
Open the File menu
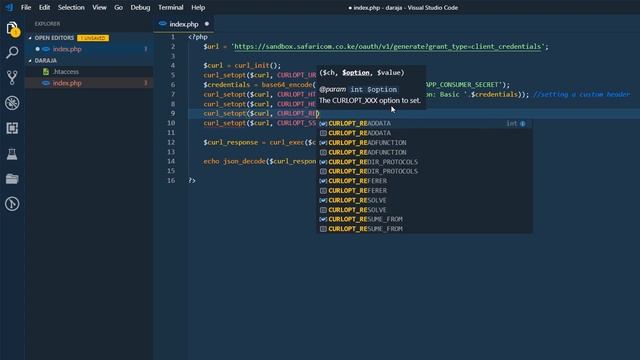click(x=26, y=7)
